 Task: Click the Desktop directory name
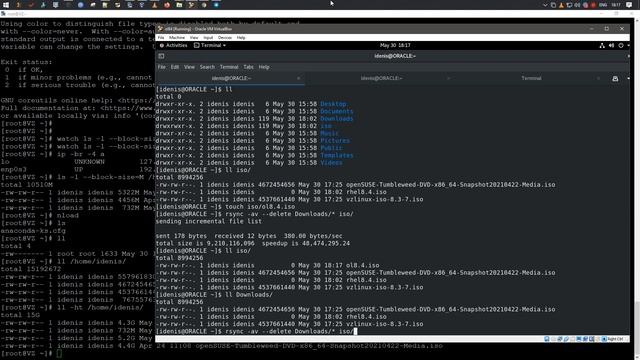click(x=334, y=104)
